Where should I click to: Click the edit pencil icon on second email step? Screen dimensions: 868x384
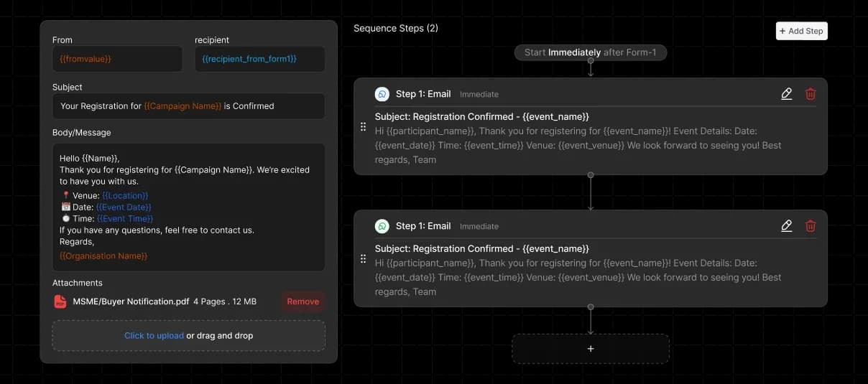tap(787, 226)
